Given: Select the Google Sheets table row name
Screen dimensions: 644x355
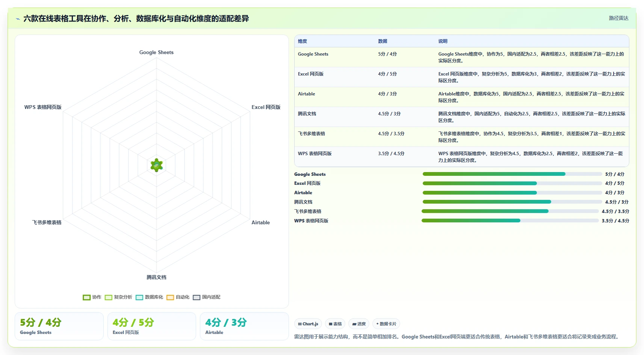Looking at the screenshot, I should 313,54.
